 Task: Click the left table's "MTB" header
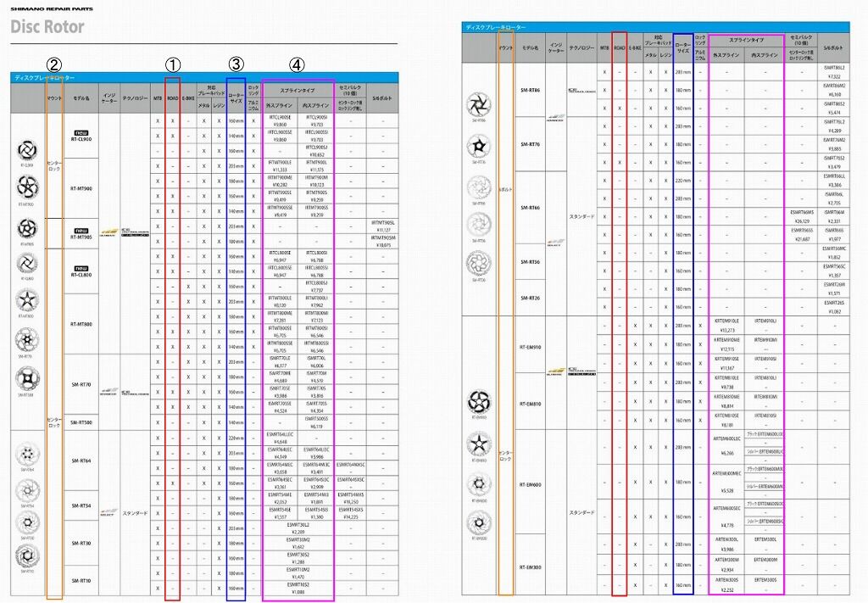pos(158,98)
